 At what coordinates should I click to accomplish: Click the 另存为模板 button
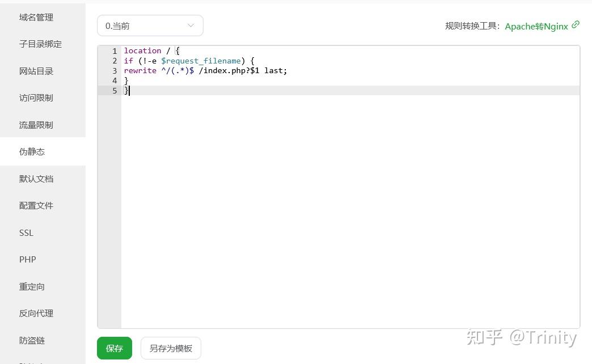coord(171,349)
